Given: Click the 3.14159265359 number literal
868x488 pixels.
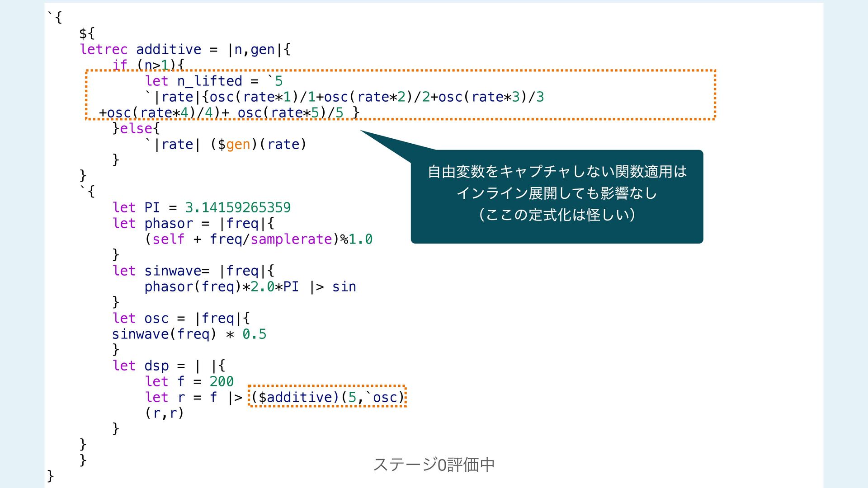Looking at the screenshot, I should pyautogui.click(x=238, y=207).
